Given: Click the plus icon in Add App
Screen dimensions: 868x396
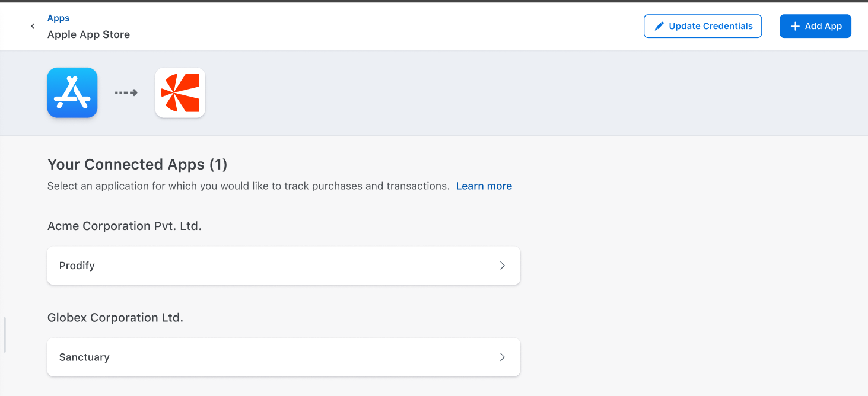Looking at the screenshot, I should (x=795, y=26).
